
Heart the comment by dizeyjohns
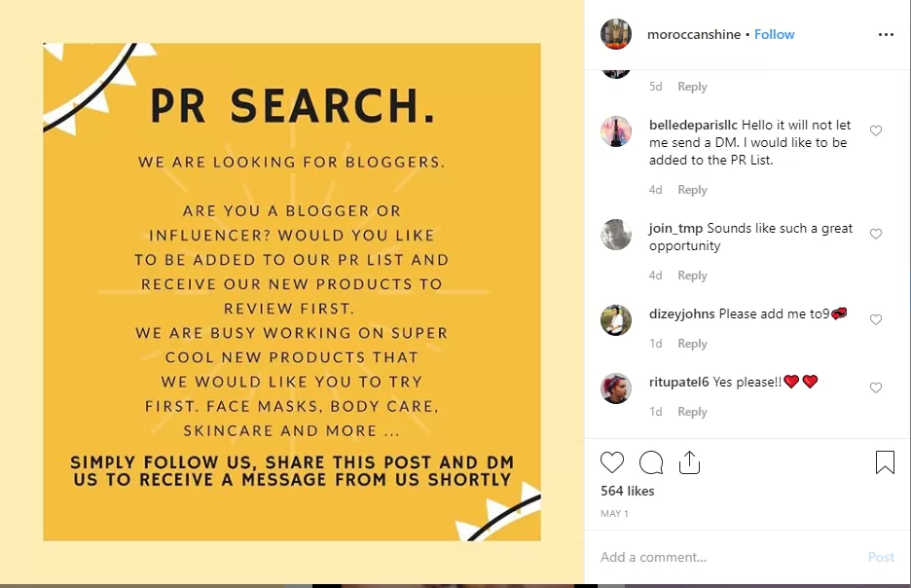876,319
